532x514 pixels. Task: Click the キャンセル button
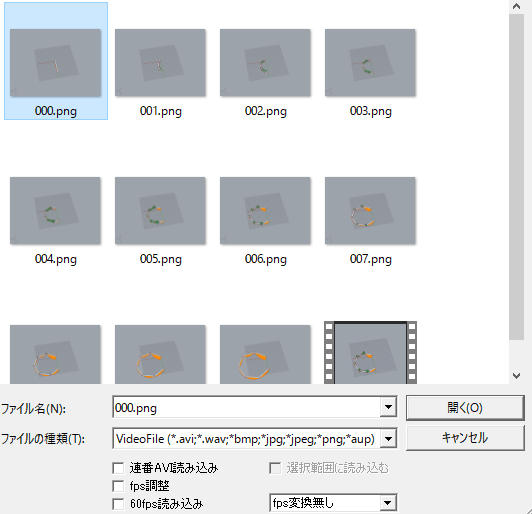point(465,438)
